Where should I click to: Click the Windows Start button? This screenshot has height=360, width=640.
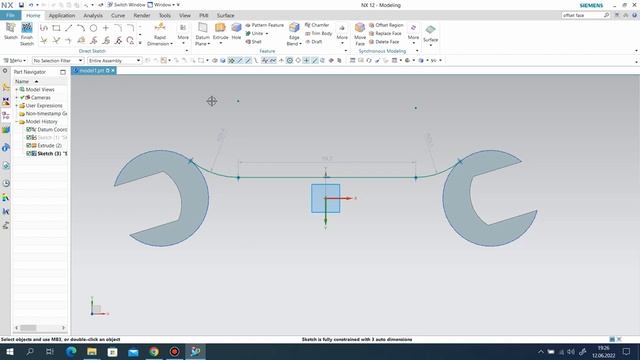coord(9,352)
